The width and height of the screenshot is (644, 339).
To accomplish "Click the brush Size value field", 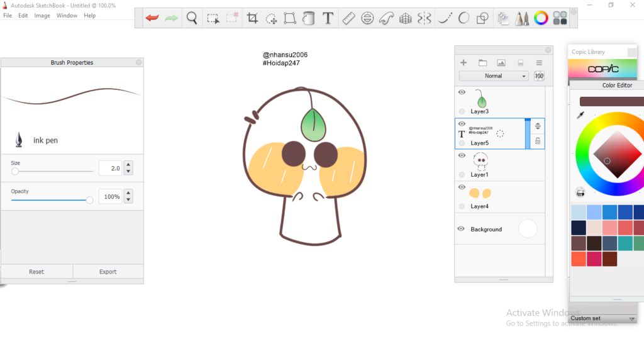I will [x=111, y=168].
